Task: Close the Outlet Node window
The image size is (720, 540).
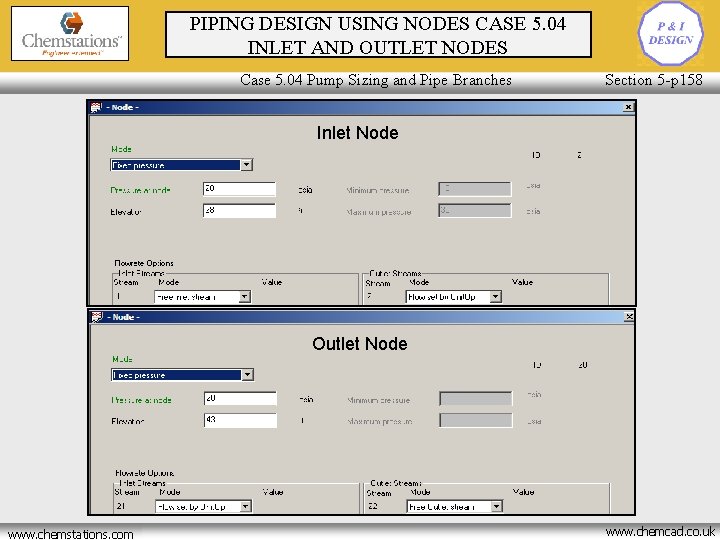Action: click(629, 316)
